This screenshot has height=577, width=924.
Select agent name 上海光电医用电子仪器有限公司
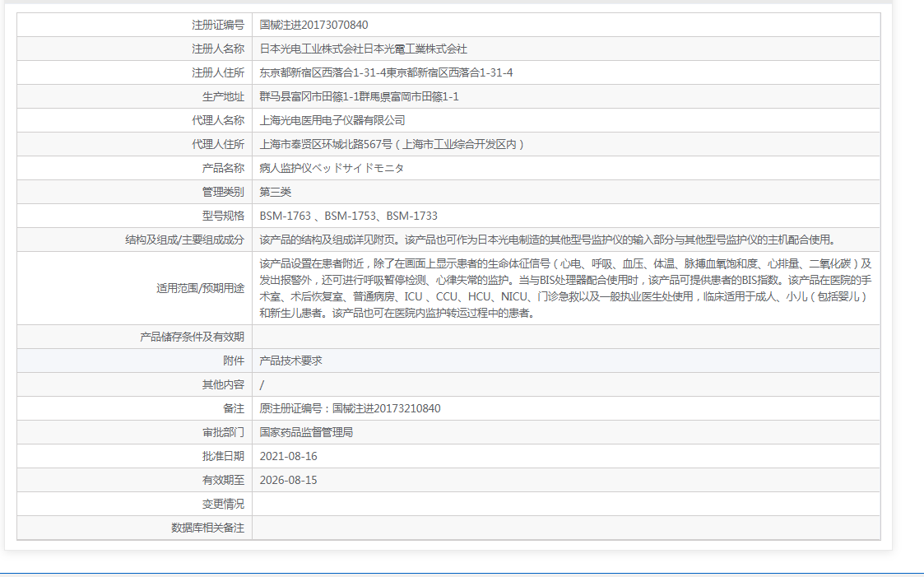(332, 120)
